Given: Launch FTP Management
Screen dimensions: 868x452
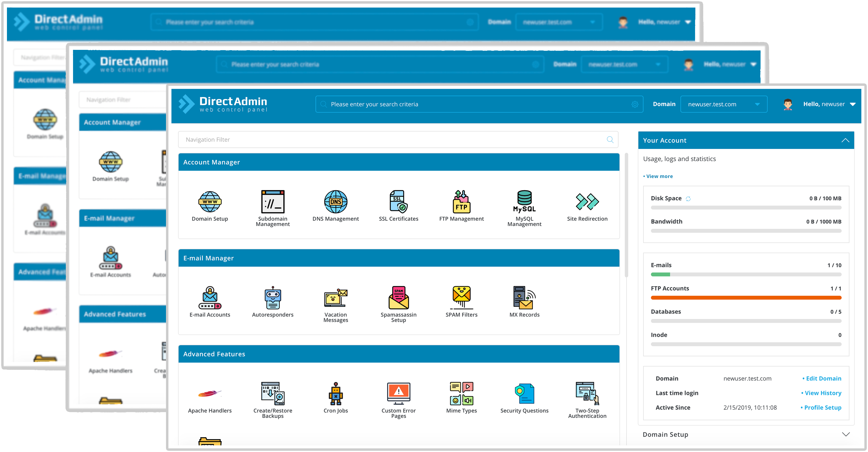Looking at the screenshot, I should (461, 202).
